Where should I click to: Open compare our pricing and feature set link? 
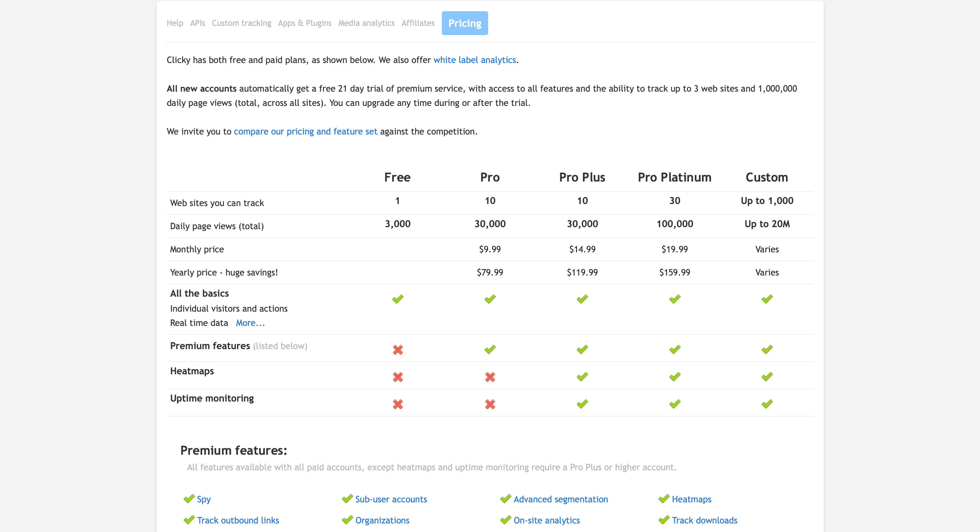(305, 132)
